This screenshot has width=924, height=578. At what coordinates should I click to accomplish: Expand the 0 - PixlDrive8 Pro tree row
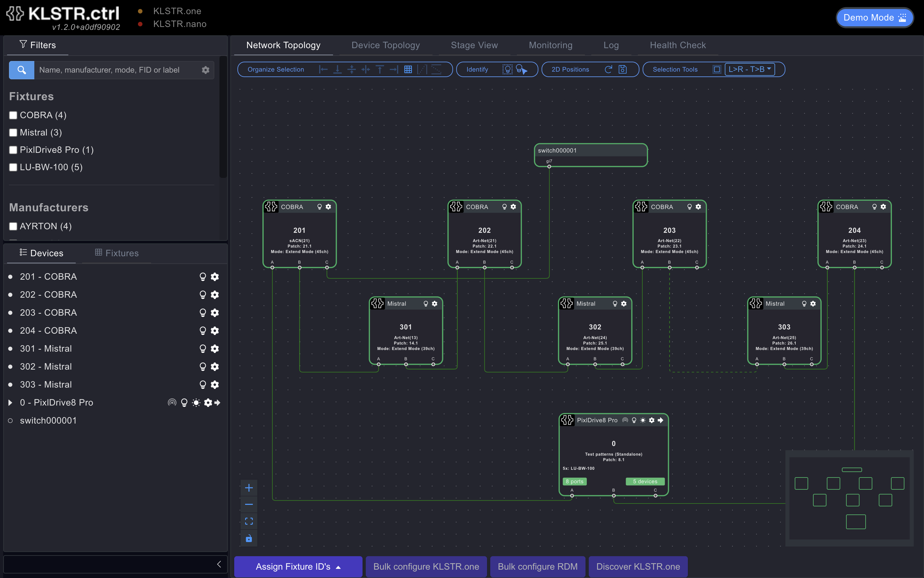10,403
